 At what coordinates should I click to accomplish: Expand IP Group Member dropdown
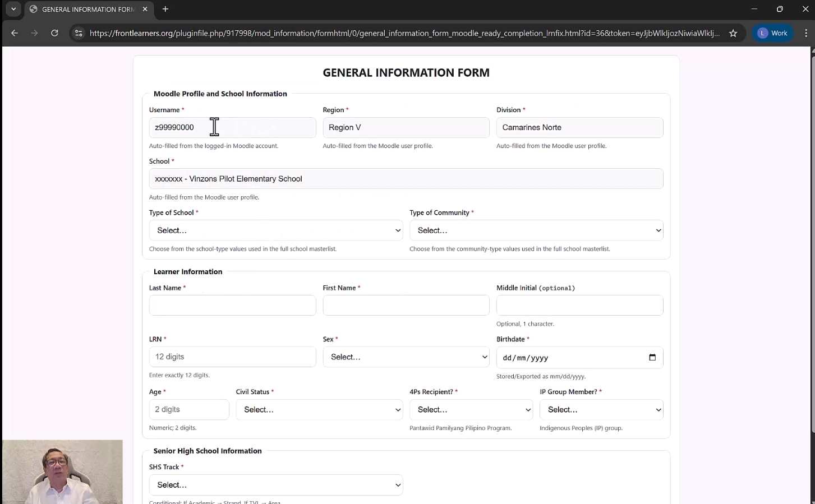[601, 410]
